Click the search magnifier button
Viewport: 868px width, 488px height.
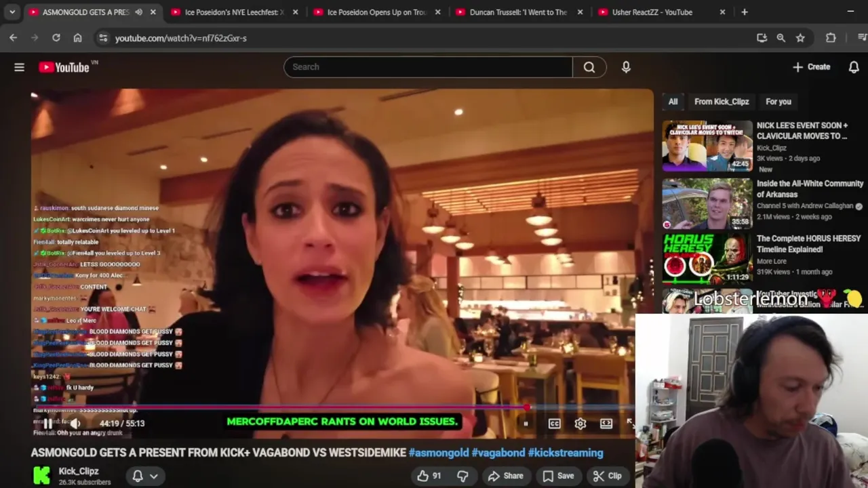click(x=589, y=67)
